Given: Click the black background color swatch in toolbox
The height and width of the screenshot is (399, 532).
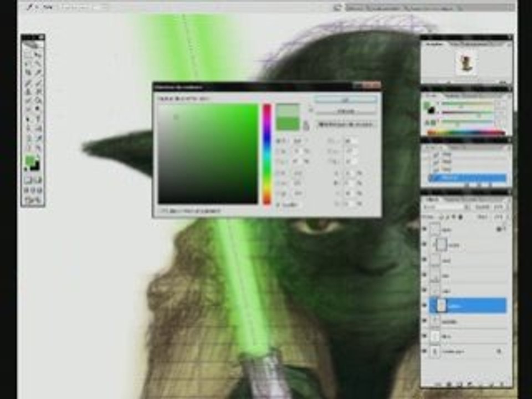Looking at the screenshot, I should pos(36,166).
